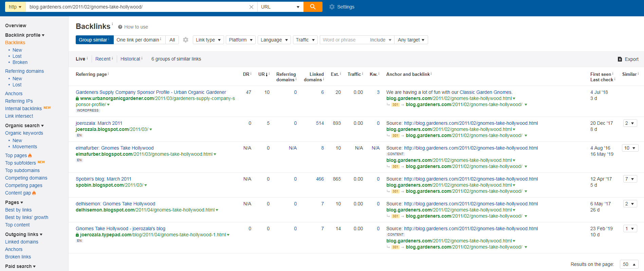Click the URL address input field

click(x=137, y=7)
